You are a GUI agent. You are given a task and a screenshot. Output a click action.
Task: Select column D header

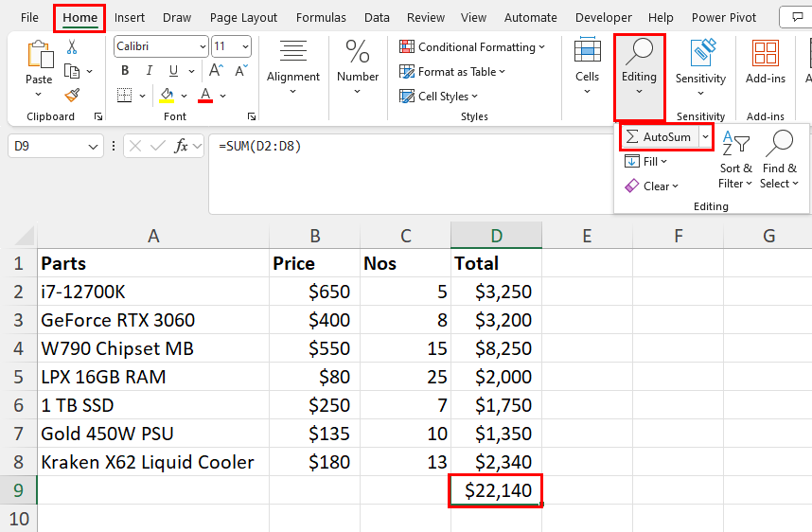point(496,236)
